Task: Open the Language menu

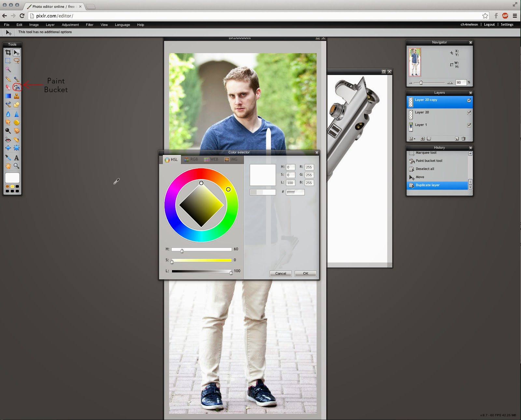Action: tap(122, 25)
